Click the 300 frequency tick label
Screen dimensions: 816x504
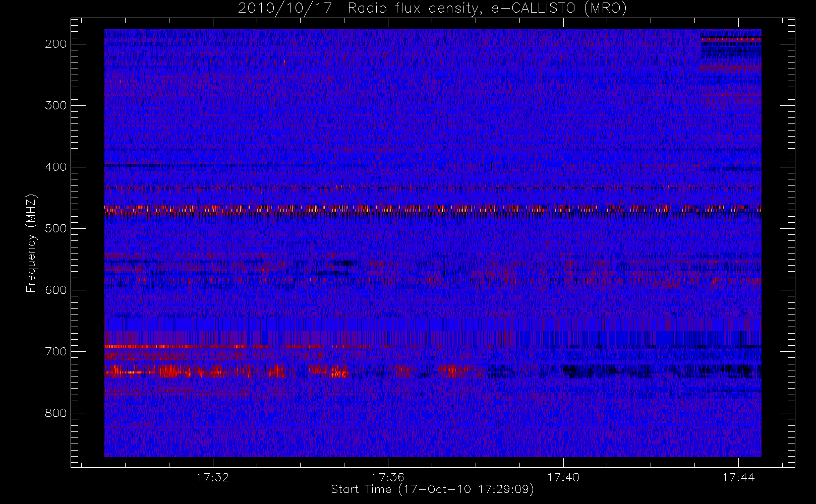tap(55, 105)
